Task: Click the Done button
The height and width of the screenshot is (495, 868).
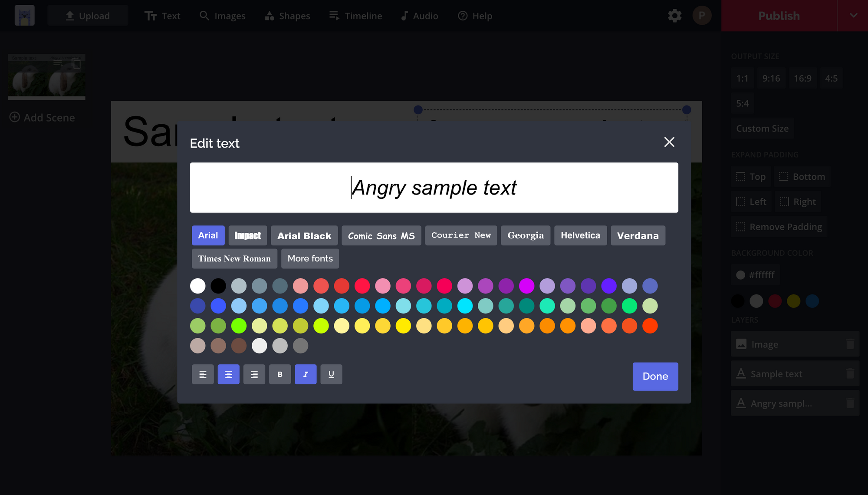Action: [x=655, y=376]
